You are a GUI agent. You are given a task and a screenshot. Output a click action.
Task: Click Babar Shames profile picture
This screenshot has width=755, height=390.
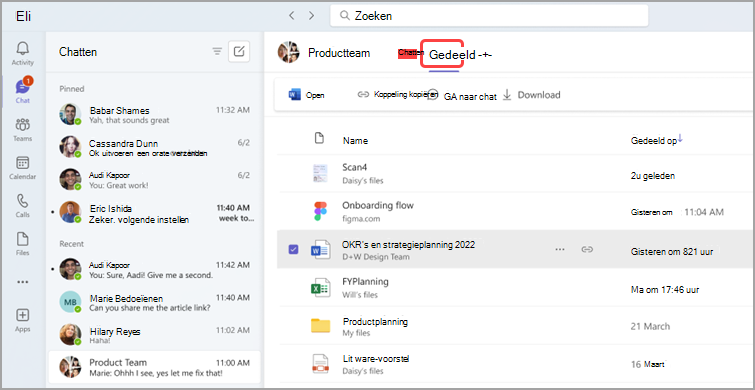(x=70, y=115)
